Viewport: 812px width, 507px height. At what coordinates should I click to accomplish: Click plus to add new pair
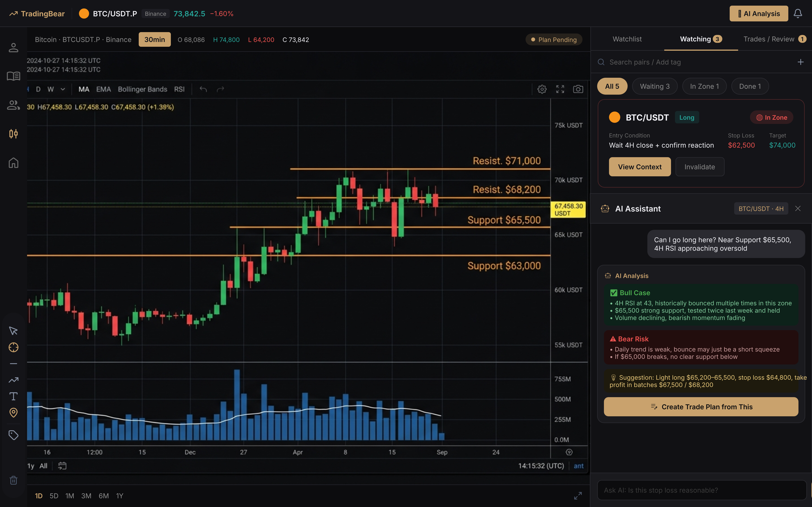pos(800,62)
